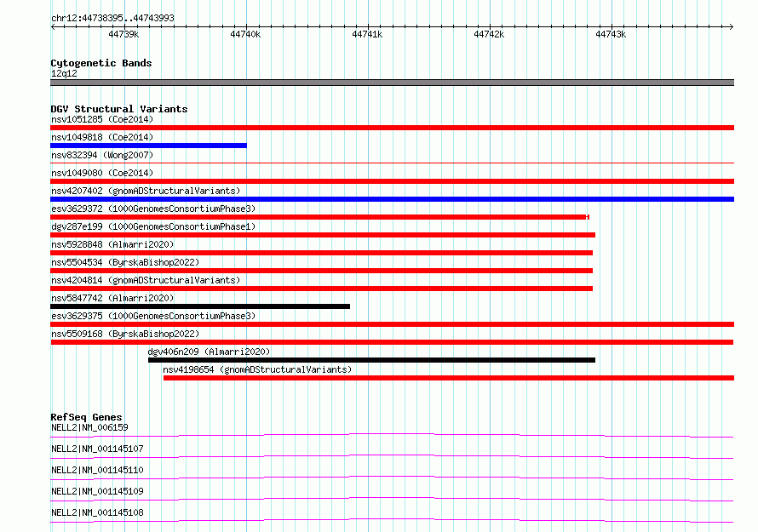
Task: Click the 12q12 band label
Action: [64, 73]
